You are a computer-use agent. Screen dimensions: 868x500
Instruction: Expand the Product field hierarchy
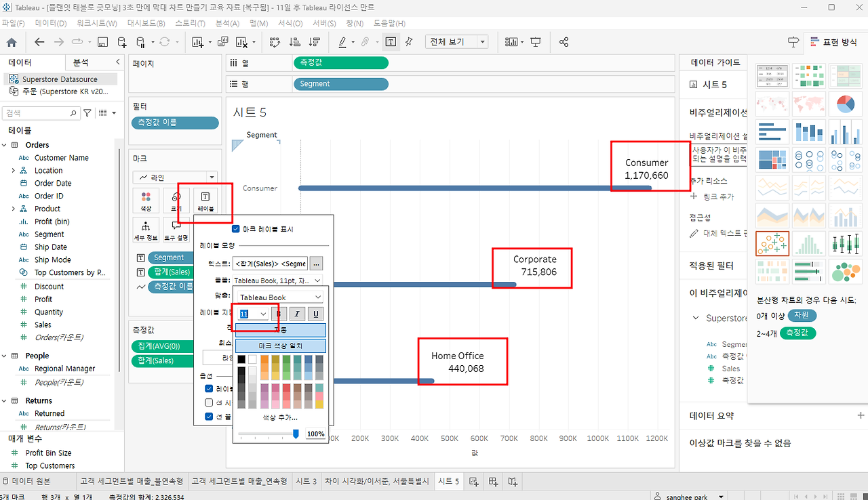(14, 209)
